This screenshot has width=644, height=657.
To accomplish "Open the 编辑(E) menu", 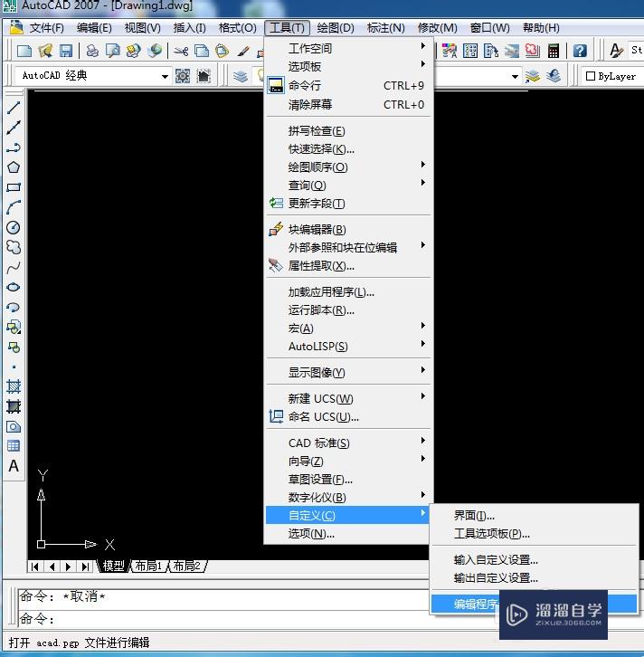I will (x=94, y=28).
